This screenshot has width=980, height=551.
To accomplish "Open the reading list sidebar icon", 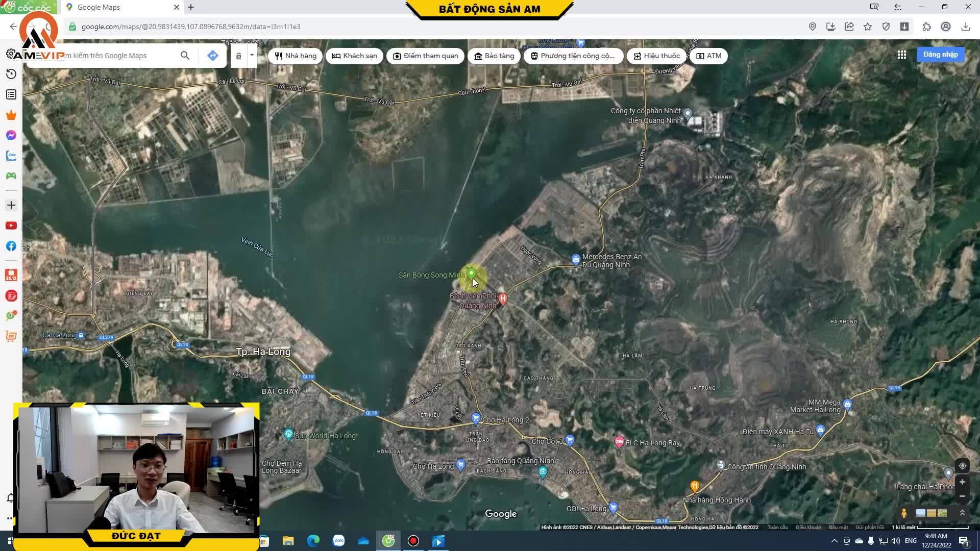I will [11, 95].
